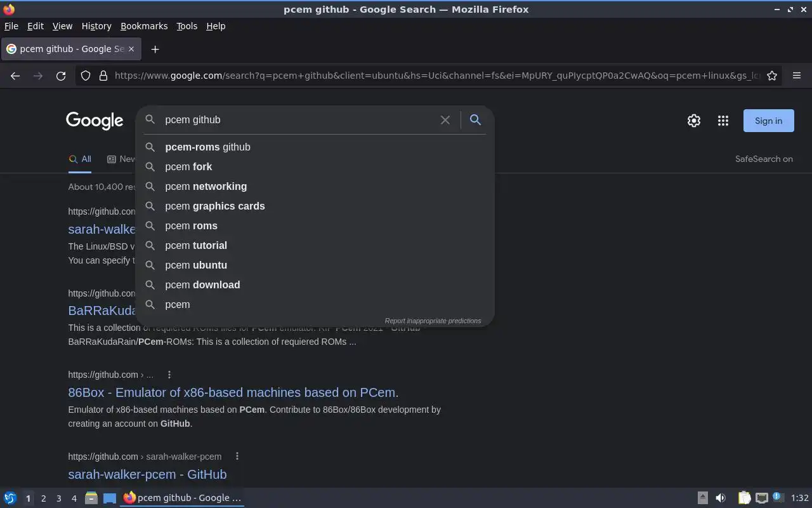Bookmark this page with the star icon
This screenshot has width=812, height=508.
tap(772, 76)
